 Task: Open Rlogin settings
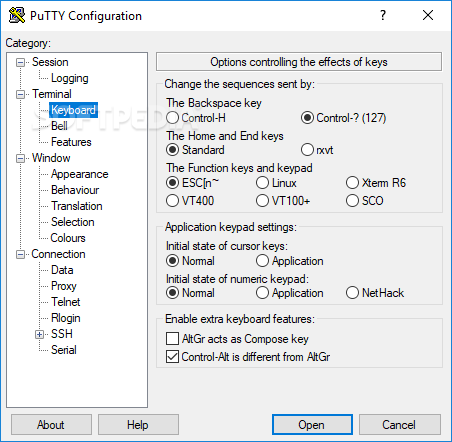(x=66, y=318)
